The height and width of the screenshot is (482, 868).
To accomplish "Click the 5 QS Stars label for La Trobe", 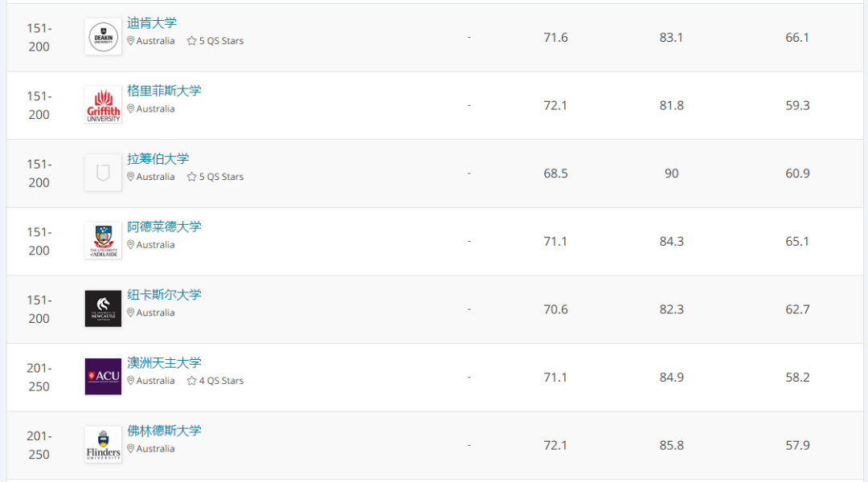I will pyautogui.click(x=221, y=177).
